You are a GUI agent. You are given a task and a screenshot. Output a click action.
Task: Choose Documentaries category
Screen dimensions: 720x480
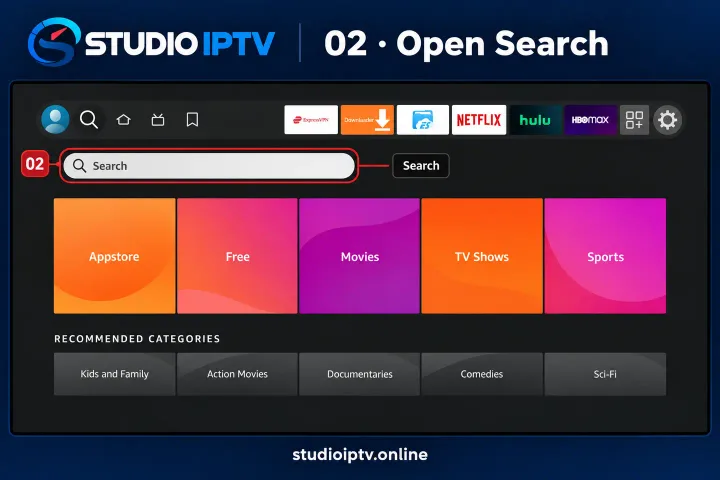click(x=360, y=374)
